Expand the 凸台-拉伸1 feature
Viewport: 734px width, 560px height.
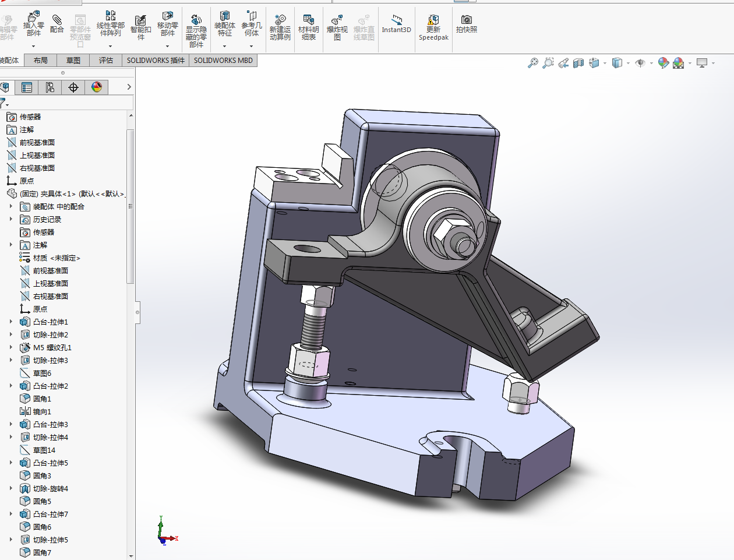click(x=10, y=322)
